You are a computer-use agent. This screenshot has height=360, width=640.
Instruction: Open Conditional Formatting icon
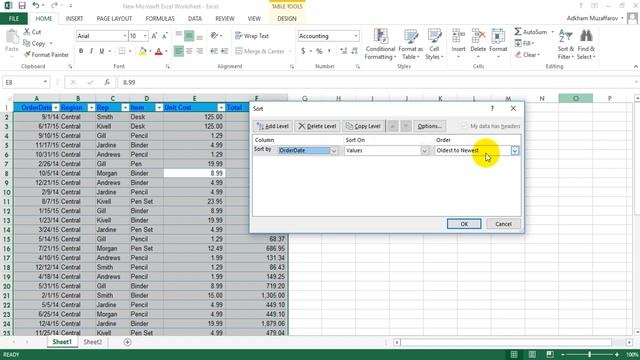click(x=381, y=36)
